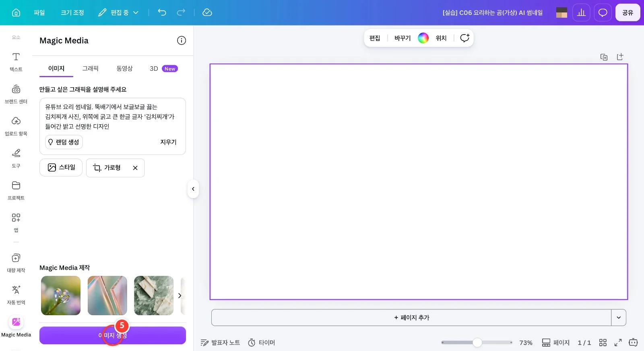Open the assistant icon at bottom right
644x351 pixels.
click(x=633, y=343)
